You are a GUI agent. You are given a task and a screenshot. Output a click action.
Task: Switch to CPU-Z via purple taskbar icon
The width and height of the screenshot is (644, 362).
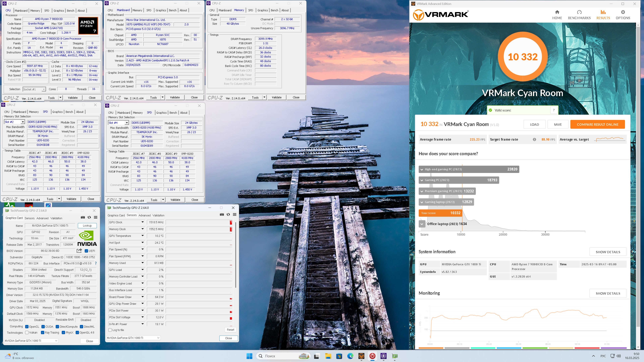coord(384,356)
